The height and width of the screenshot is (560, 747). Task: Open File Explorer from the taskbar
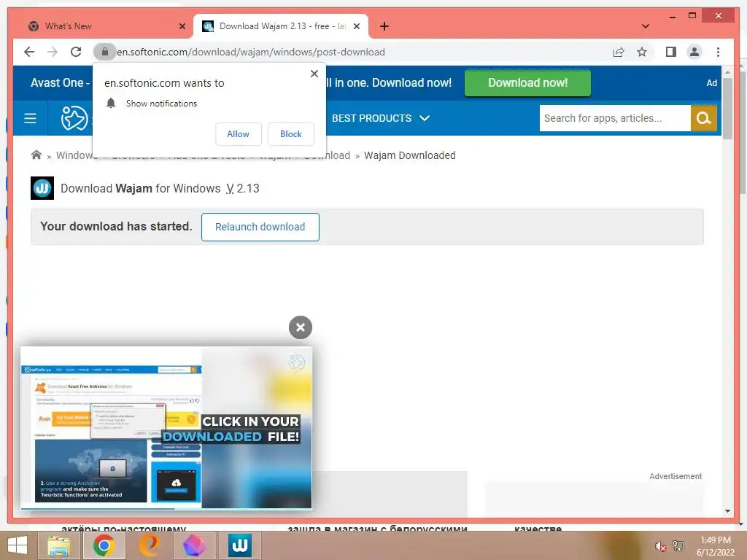(x=59, y=545)
